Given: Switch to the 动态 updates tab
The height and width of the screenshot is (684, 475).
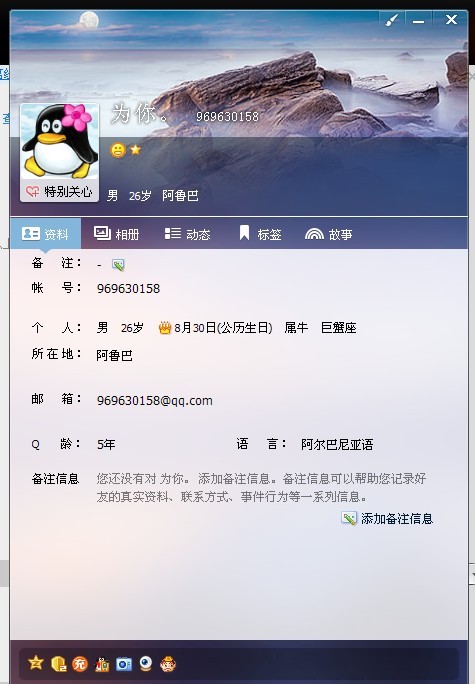Looking at the screenshot, I should click(188, 234).
